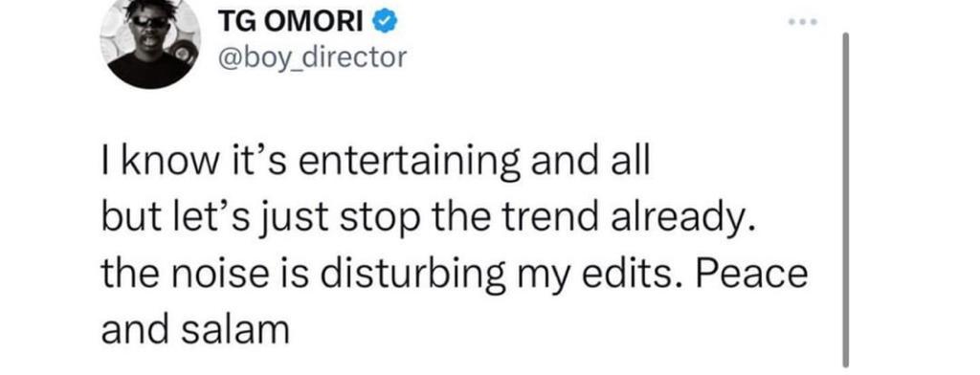The height and width of the screenshot is (375, 980).
Task: Click the blue verified badge
Action: pos(383,23)
